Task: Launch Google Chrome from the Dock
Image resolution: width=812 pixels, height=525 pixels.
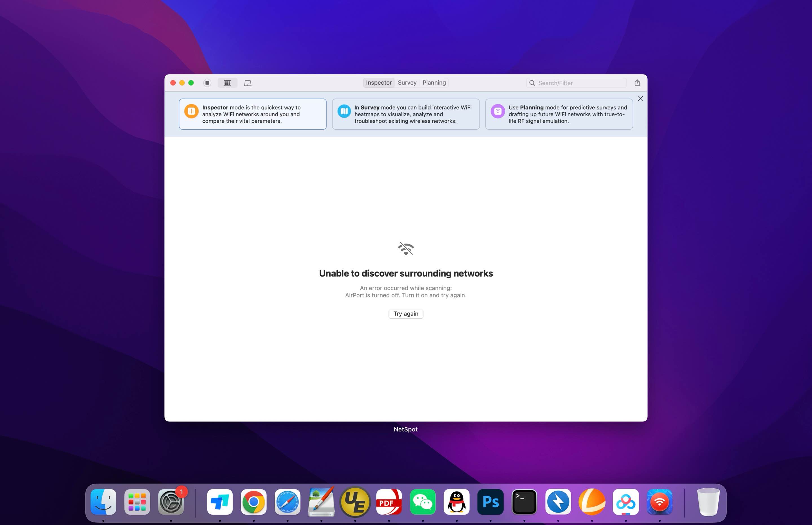Action: point(254,502)
